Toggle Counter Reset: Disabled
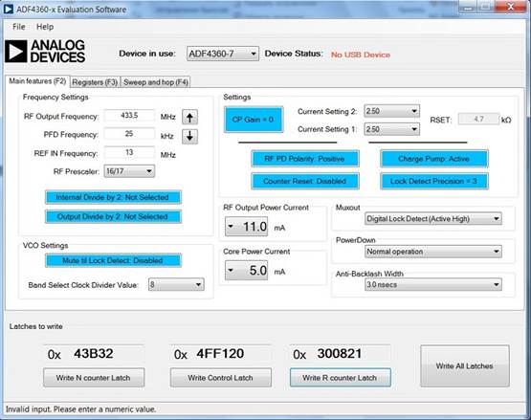The height and width of the screenshot is (420, 531). pyautogui.click(x=305, y=181)
